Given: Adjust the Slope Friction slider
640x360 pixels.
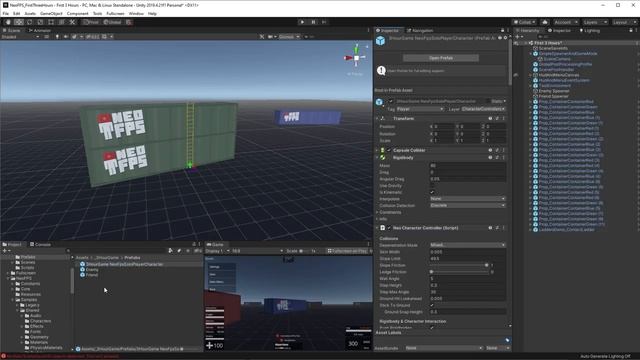Looking at the screenshot, I should [x=459, y=265].
